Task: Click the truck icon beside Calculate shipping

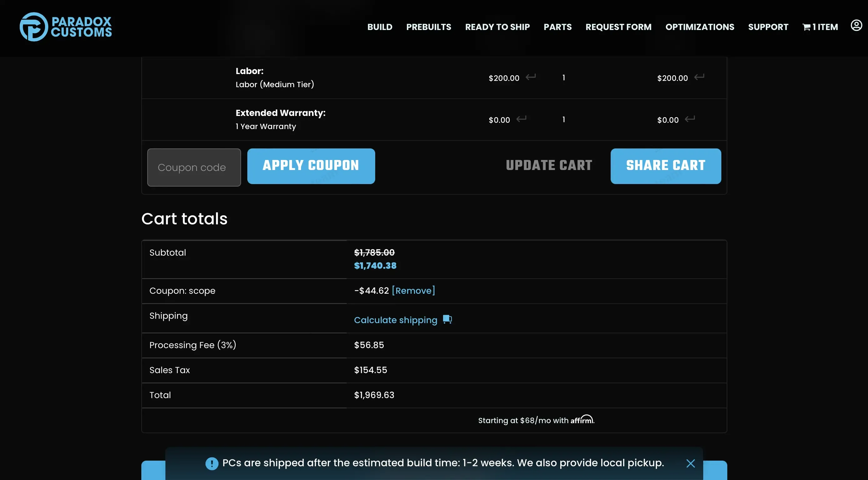Action: click(447, 319)
